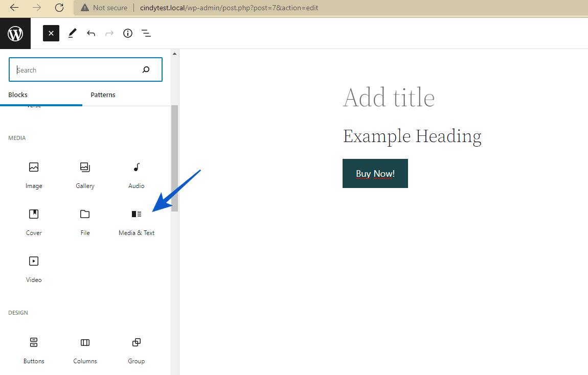Select the Media & Text block
588x375 pixels.
[136, 221]
